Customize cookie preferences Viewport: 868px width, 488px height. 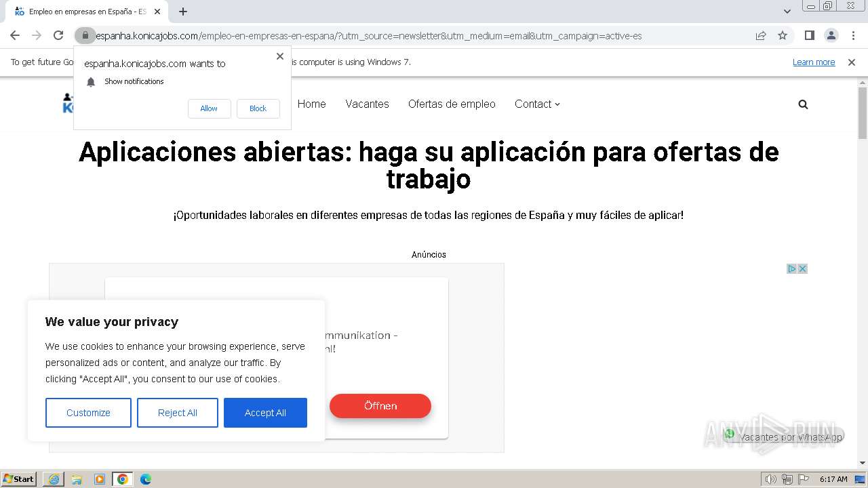(x=88, y=413)
